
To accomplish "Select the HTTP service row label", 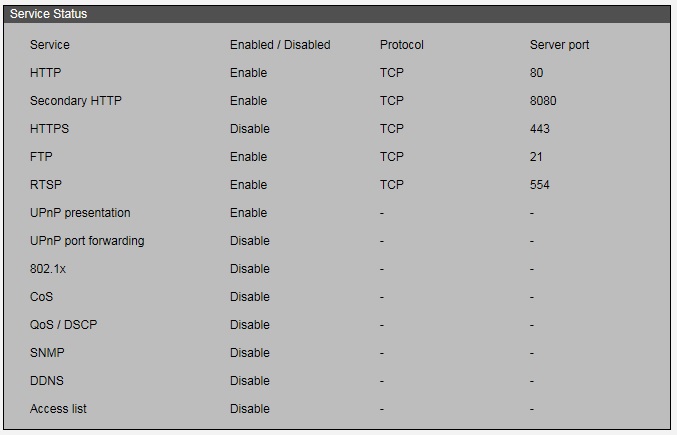I will coord(46,73).
